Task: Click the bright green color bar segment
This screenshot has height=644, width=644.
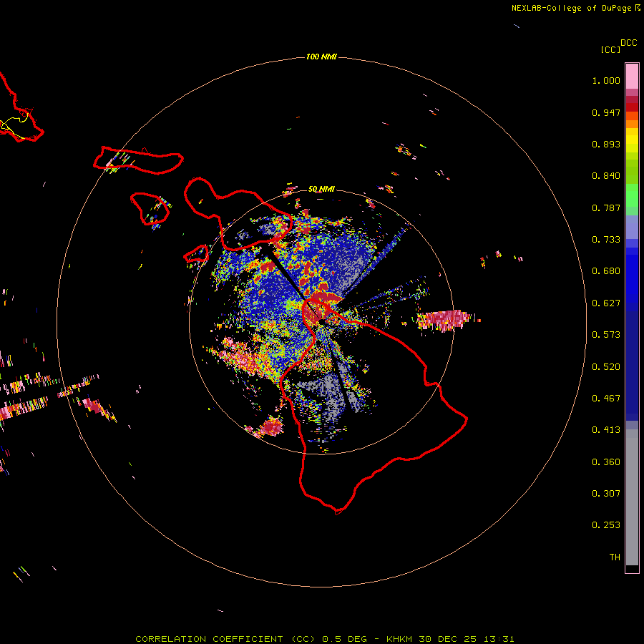Action: pyautogui.click(x=632, y=195)
